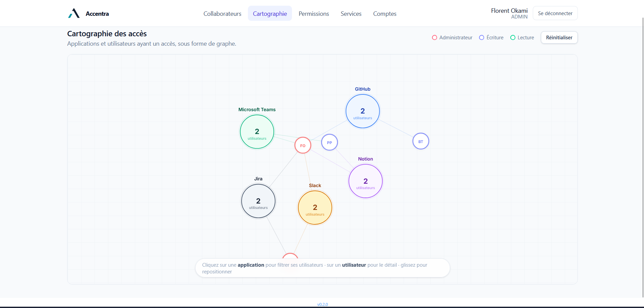This screenshot has width=644, height=308.
Task: Open the Services tab
Action: pos(351,13)
